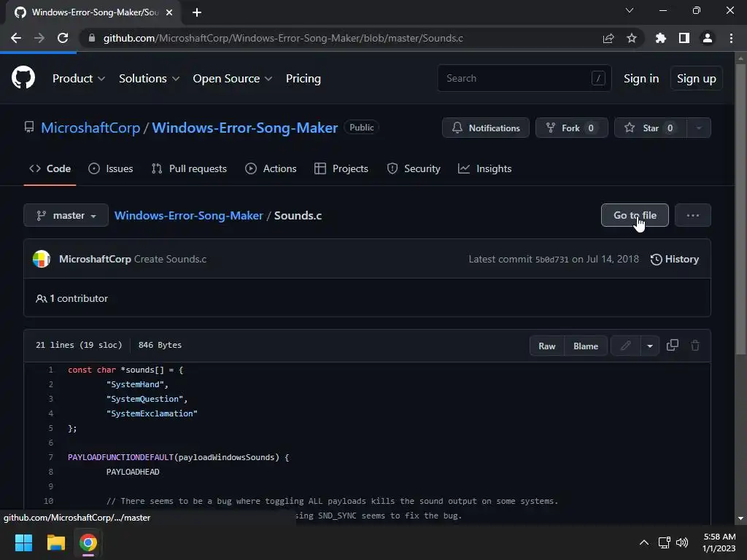The width and height of the screenshot is (747, 560).
Task: Open the master branch selector
Action: (66, 215)
